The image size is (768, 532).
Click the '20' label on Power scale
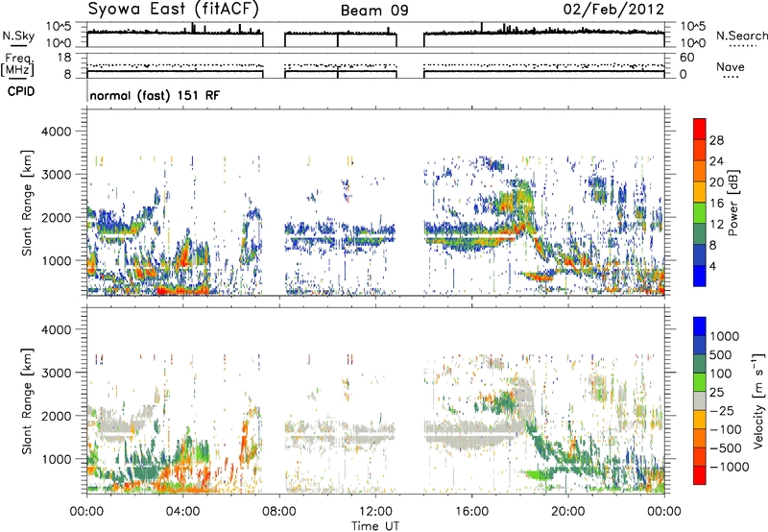(716, 182)
